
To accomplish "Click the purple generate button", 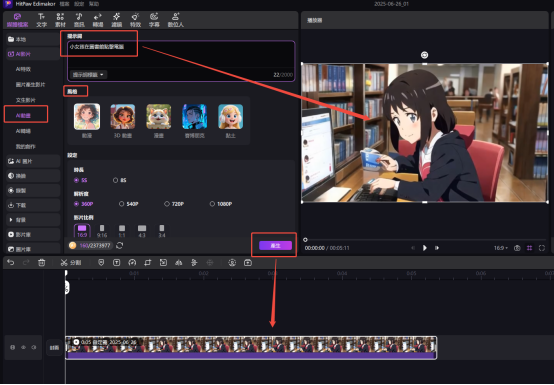I will click(275, 245).
